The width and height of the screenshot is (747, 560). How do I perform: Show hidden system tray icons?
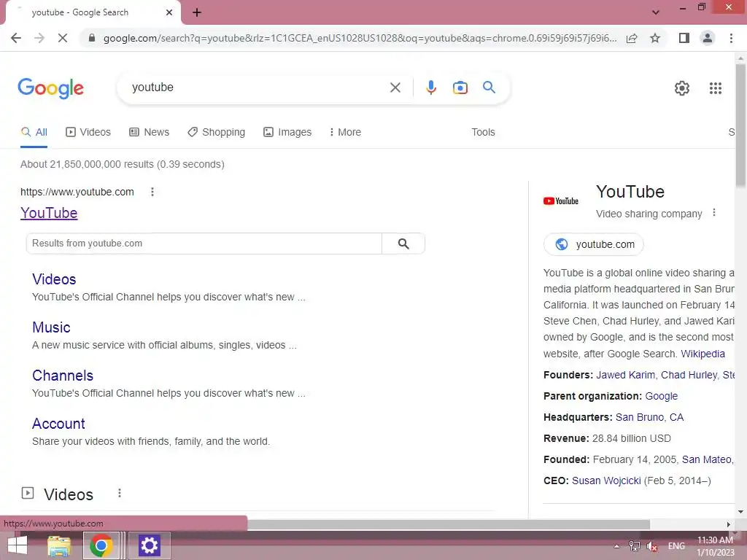point(616,546)
